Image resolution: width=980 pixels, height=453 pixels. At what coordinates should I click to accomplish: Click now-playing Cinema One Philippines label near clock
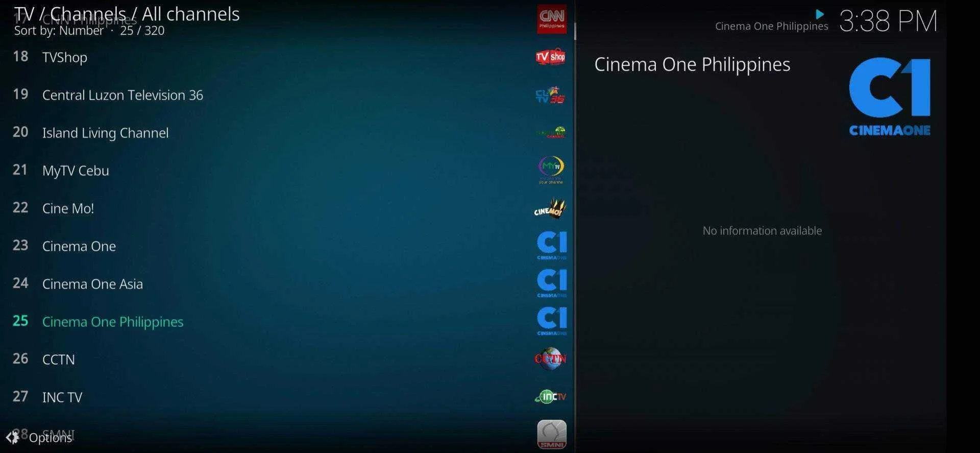pos(771,26)
